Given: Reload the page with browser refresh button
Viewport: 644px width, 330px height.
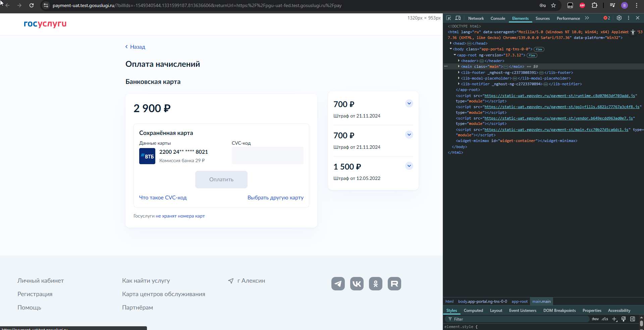Looking at the screenshot, I should point(32,5).
